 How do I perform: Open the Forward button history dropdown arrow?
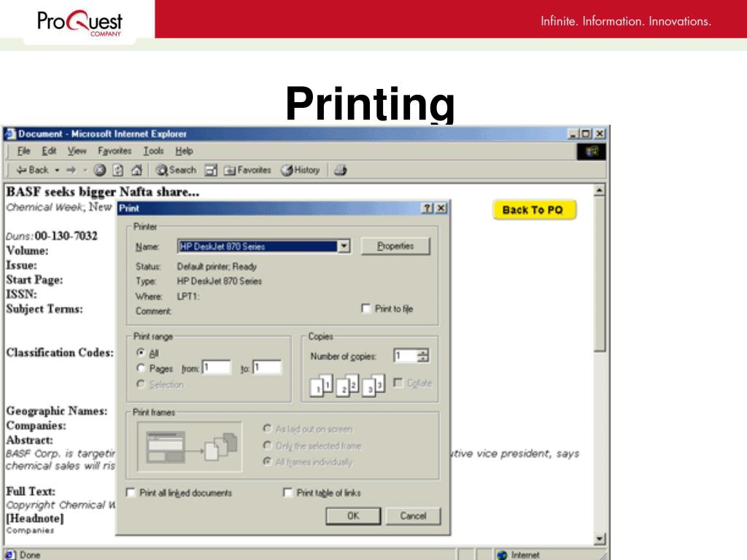pos(85,170)
